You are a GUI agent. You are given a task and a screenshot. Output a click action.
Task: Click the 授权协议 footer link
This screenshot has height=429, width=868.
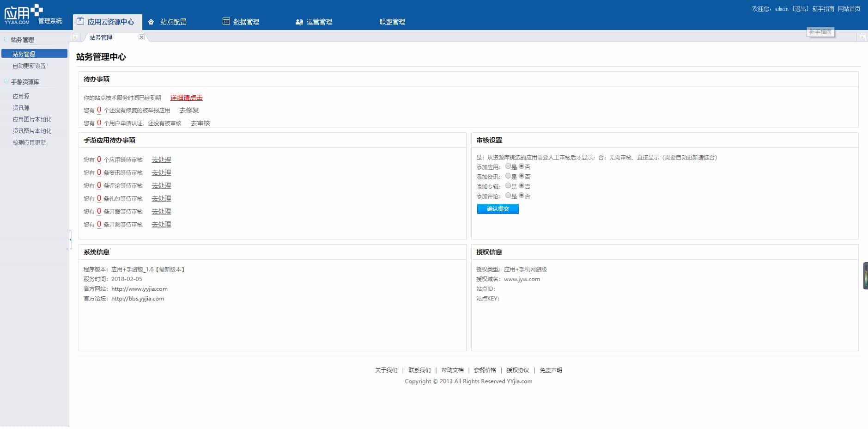[518, 370]
